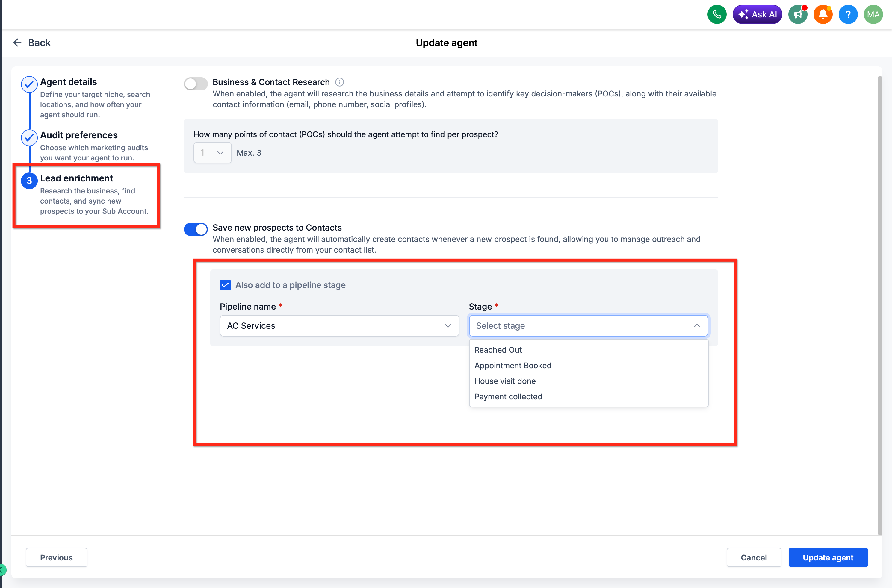Collapse the Stage dropdown with its chevron
Image resolution: width=892 pixels, height=588 pixels.
coord(697,325)
